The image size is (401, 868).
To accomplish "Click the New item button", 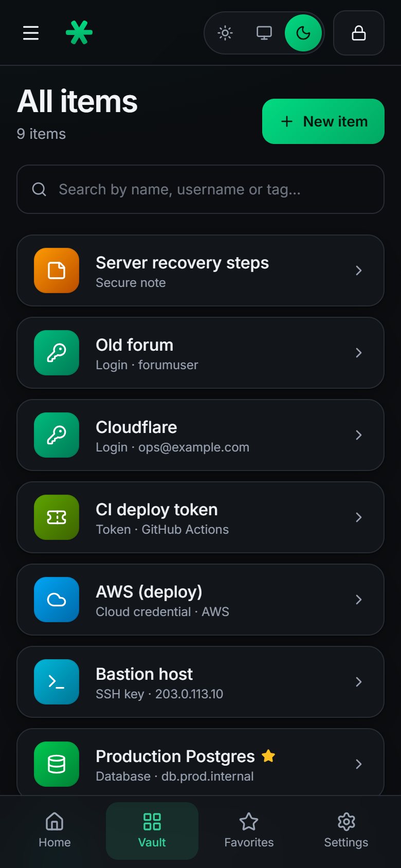I will 323,121.
